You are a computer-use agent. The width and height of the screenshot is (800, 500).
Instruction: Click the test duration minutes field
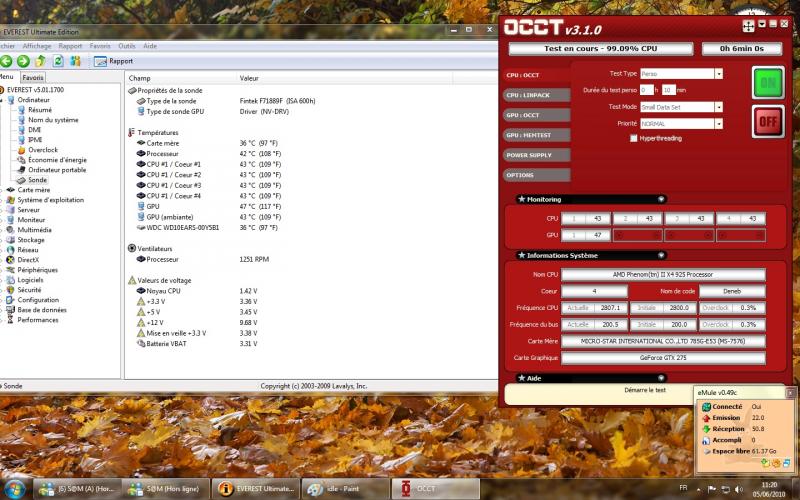[668, 90]
